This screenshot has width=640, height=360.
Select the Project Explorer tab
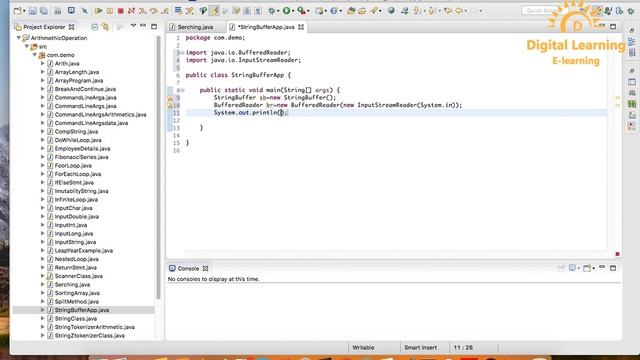pos(44,27)
